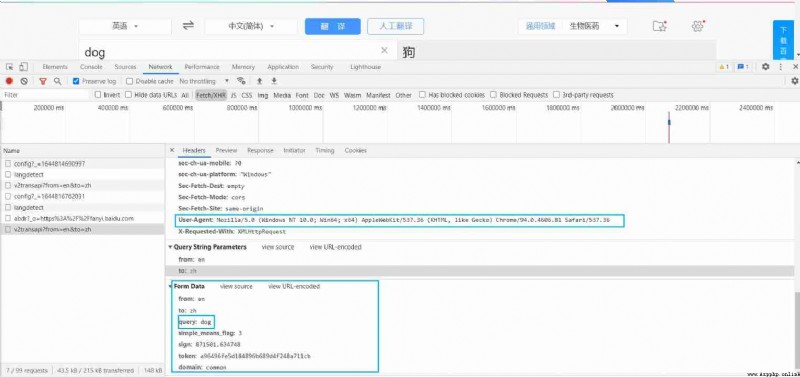Enable the Disable cache checkbox

[x=129, y=81]
